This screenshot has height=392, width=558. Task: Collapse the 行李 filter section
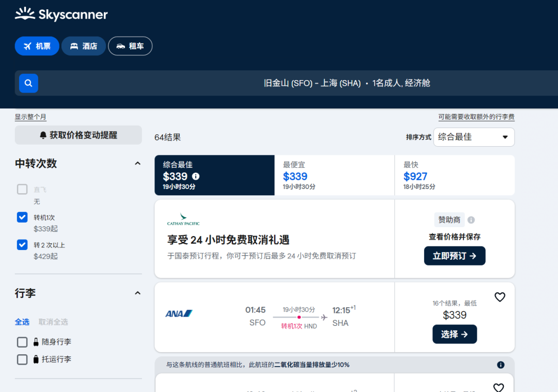click(x=137, y=293)
